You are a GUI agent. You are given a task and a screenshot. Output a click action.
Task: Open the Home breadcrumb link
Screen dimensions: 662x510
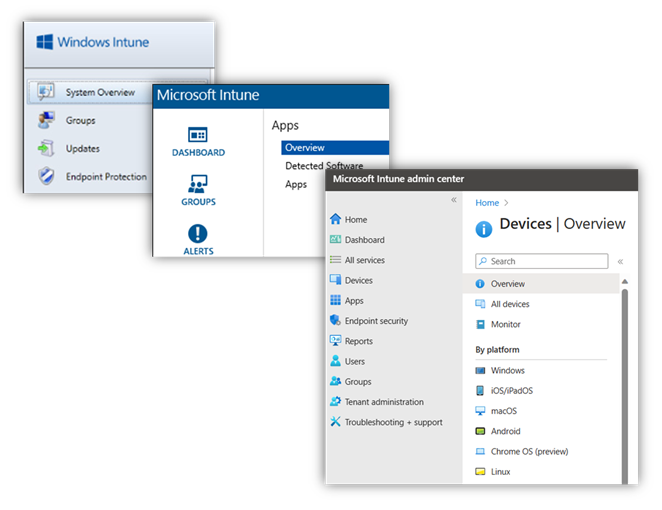coord(487,203)
